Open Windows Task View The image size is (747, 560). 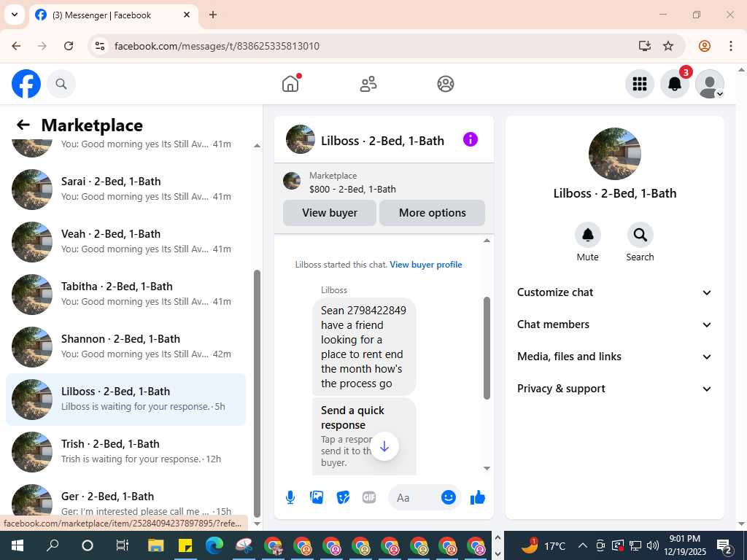pos(122,545)
